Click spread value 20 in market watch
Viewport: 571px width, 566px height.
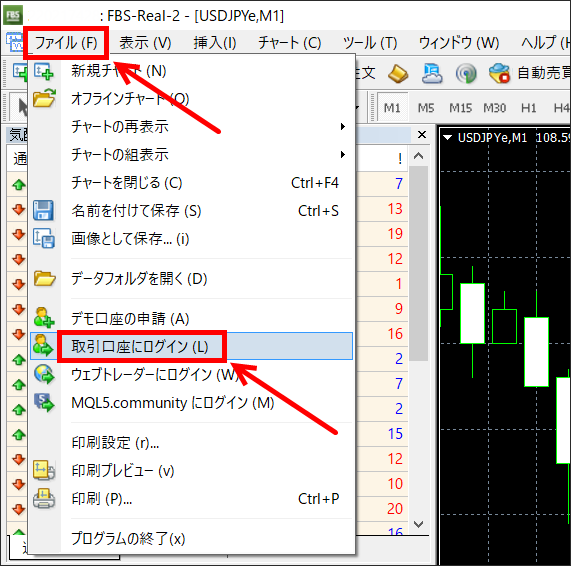point(395,509)
